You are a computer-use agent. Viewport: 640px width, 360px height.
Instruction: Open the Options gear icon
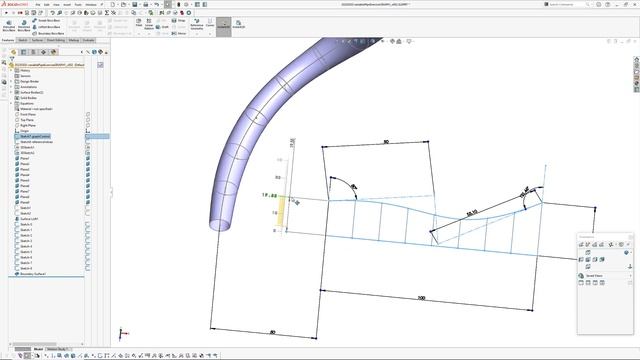(x=187, y=4)
